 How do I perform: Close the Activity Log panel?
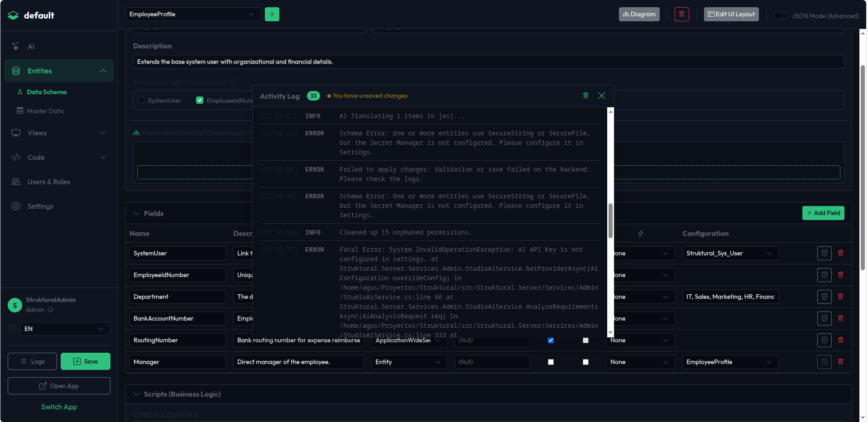[x=602, y=96]
